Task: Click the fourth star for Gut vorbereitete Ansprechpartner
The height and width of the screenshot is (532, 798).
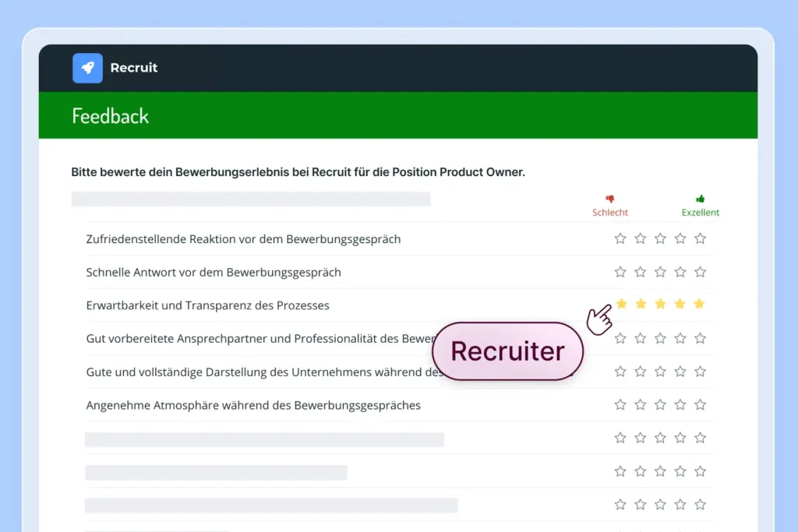Action: pos(680,338)
